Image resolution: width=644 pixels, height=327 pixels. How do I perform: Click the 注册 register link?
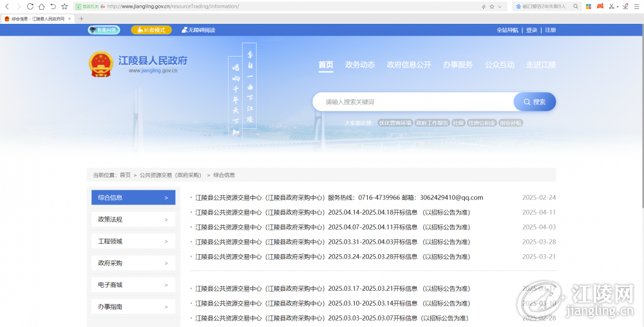click(551, 30)
